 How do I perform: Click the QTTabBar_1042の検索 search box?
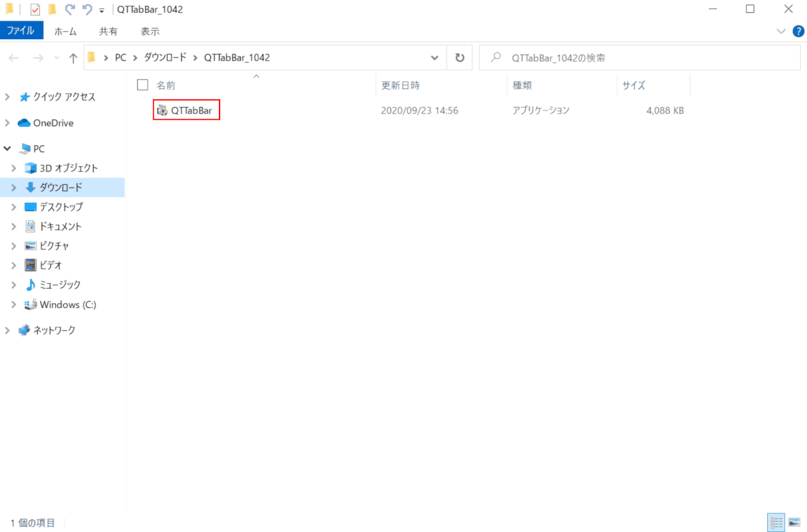pos(639,58)
